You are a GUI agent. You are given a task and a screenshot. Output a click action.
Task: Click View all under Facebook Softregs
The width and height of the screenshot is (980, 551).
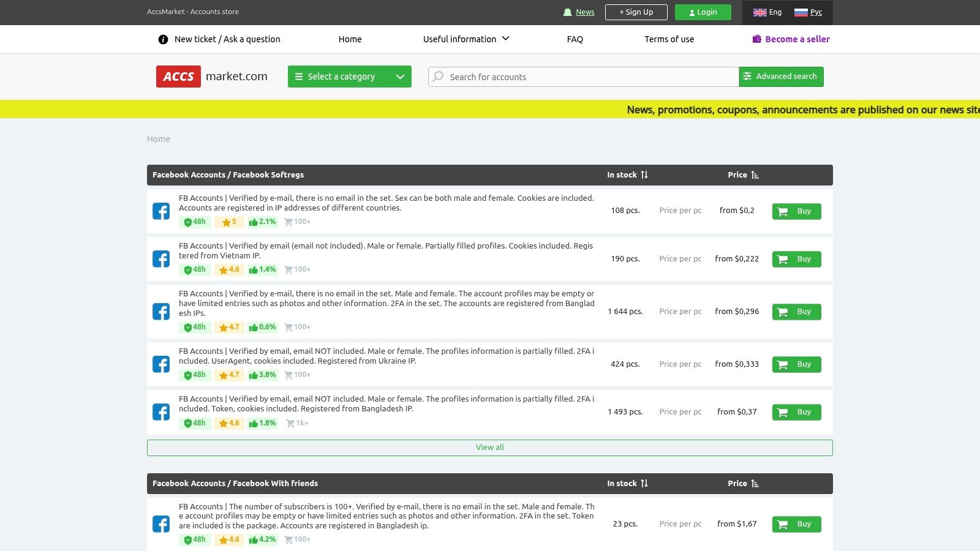pos(490,448)
